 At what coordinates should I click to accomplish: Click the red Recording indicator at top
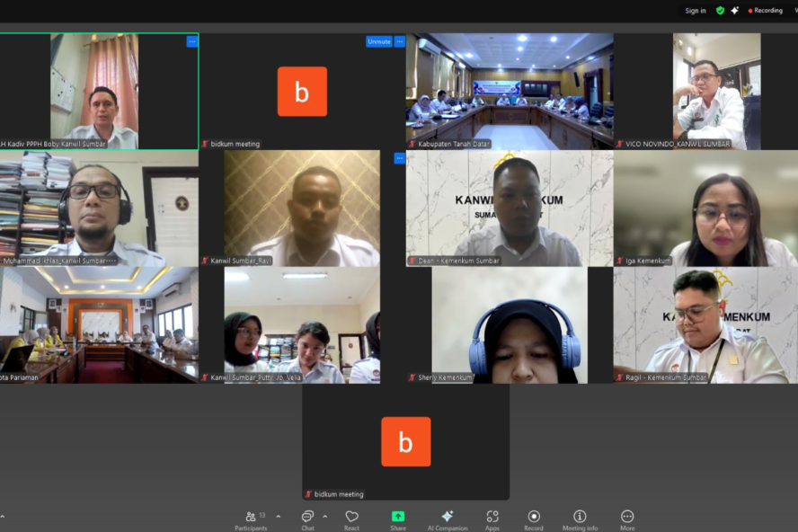tap(766, 11)
